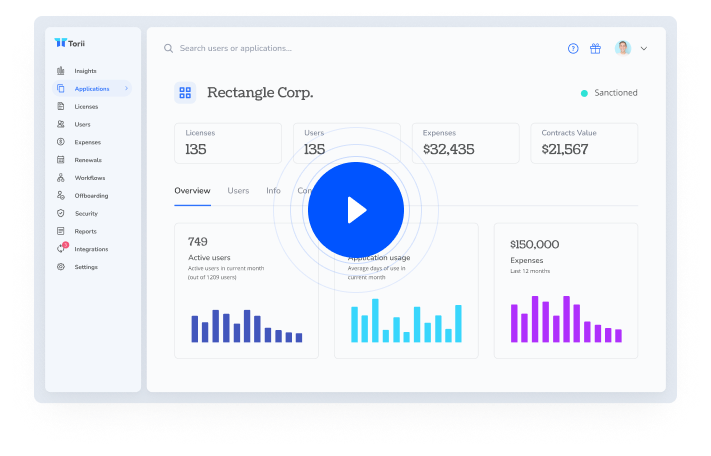
Task: Open the Insights bar chart icon
Action: click(x=61, y=71)
